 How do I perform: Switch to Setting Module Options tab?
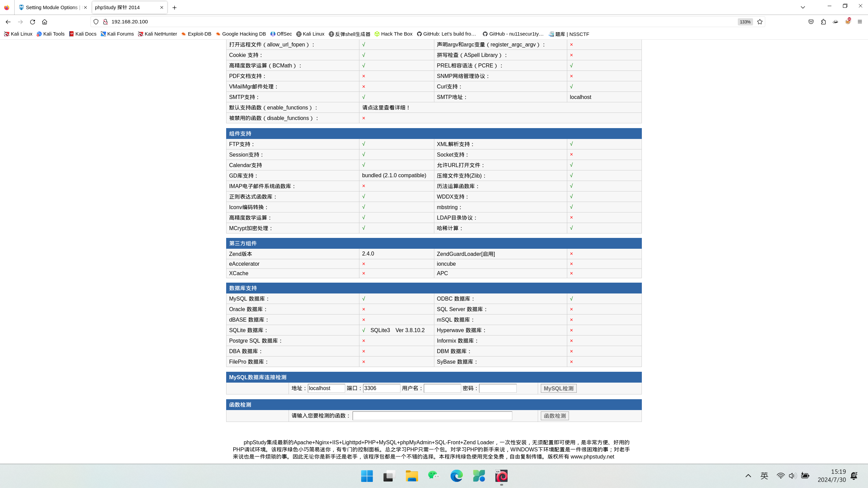point(52,7)
